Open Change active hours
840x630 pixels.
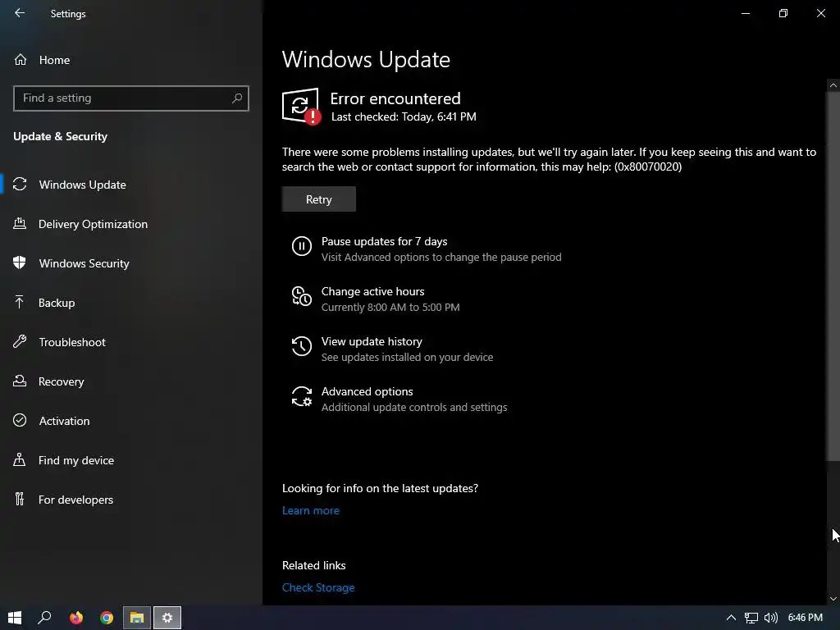pyautogui.click(x=373, y=291)
